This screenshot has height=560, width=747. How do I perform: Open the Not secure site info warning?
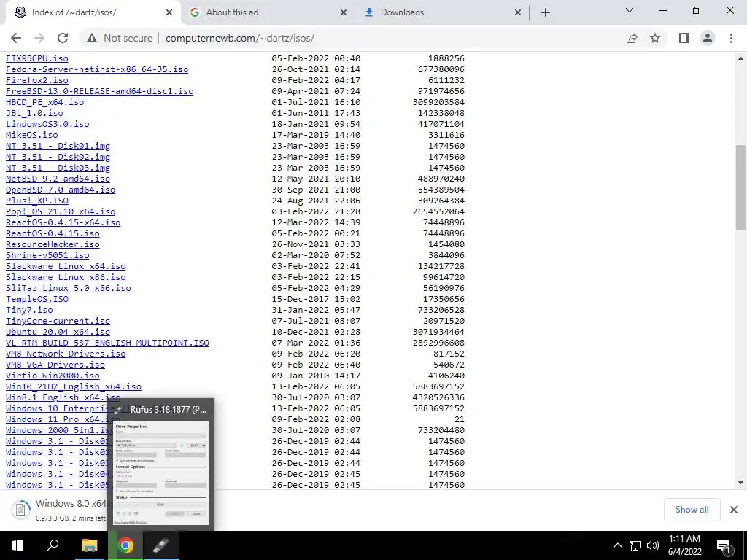[x=120, y=38]
